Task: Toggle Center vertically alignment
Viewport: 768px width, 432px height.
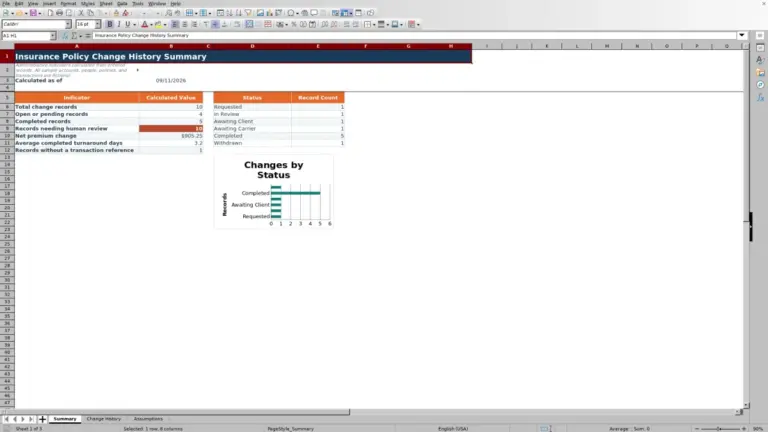Action: 215,24
